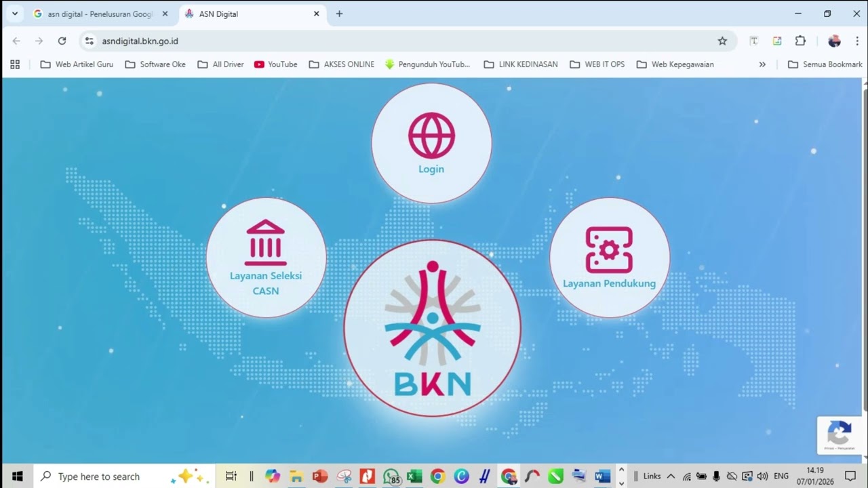Open the bookmarks apps grid icon
The image size is (868, 488).
pyautogui.click(x=15, y=64)
